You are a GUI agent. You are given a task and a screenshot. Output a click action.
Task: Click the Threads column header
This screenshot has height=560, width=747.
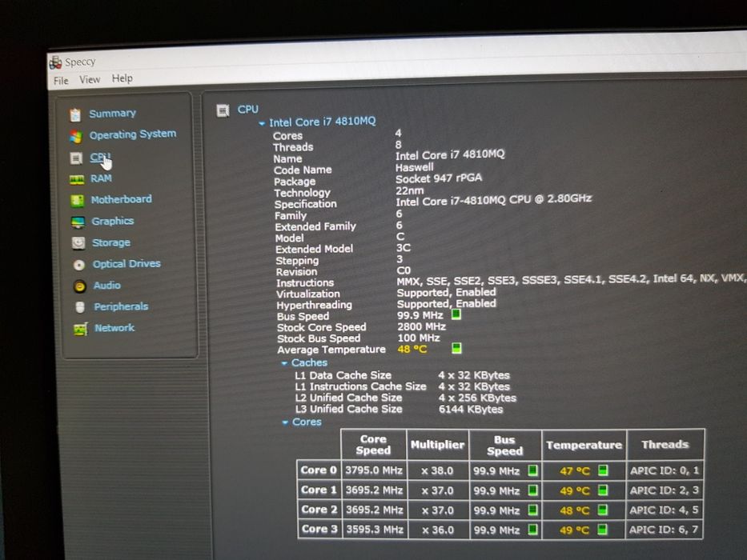[x=665, y=444]
